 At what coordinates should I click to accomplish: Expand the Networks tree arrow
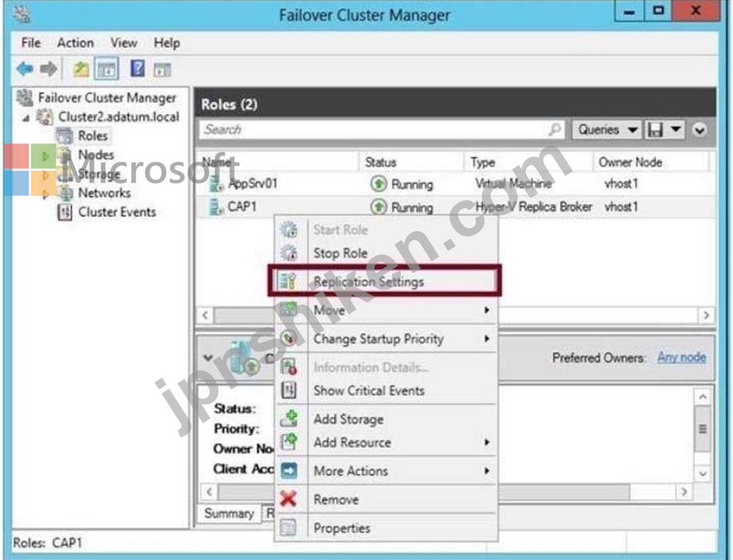pyautogui.click(x=46, y=194)
